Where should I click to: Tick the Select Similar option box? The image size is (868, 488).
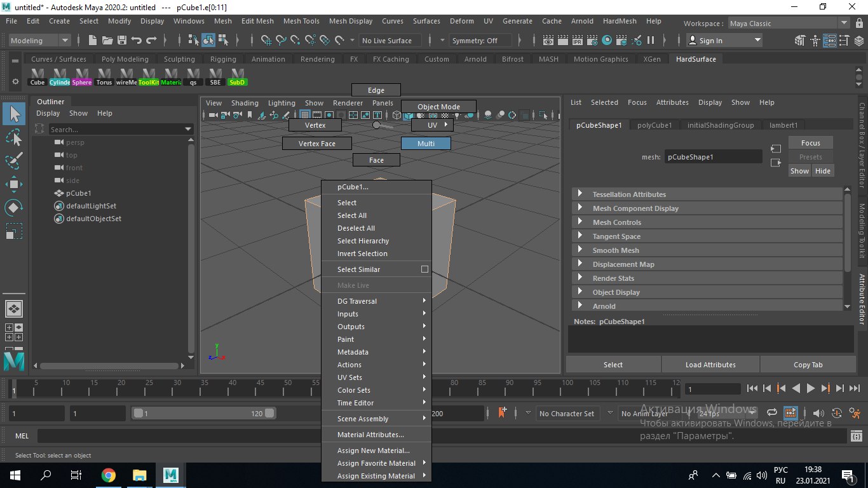coord(424,269)
